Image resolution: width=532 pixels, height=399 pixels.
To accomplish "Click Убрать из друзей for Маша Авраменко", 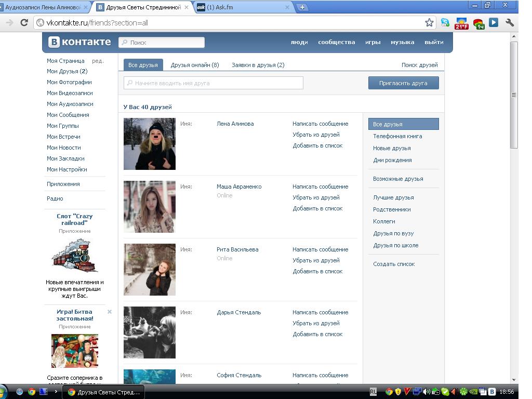I will click(x=316, y=197).
